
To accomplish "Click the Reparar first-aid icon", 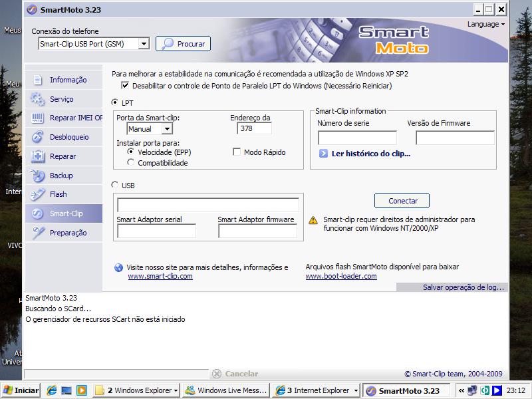I will [x=38, y=156].
